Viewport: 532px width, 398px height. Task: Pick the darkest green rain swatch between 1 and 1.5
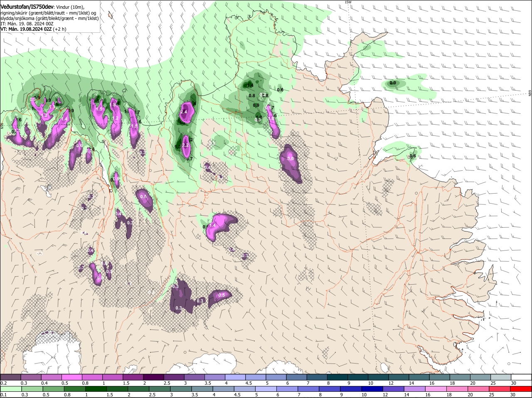click(x=96, y=388)
